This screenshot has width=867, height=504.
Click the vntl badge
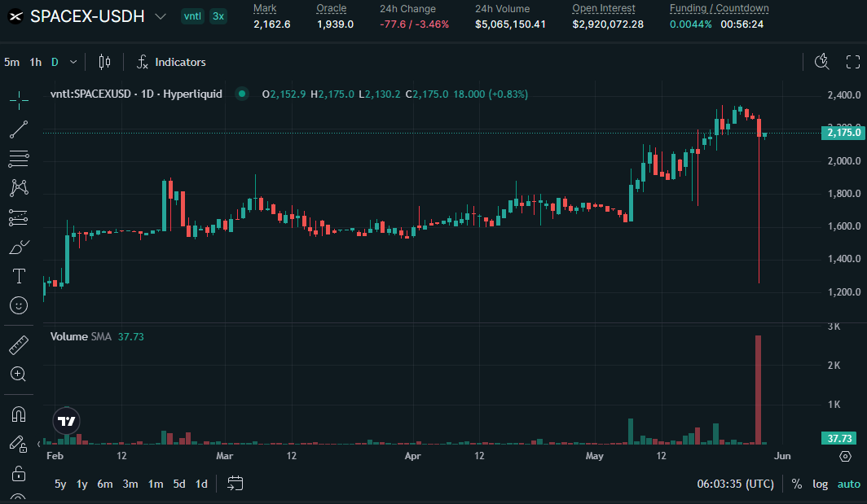tap(192, 16)
